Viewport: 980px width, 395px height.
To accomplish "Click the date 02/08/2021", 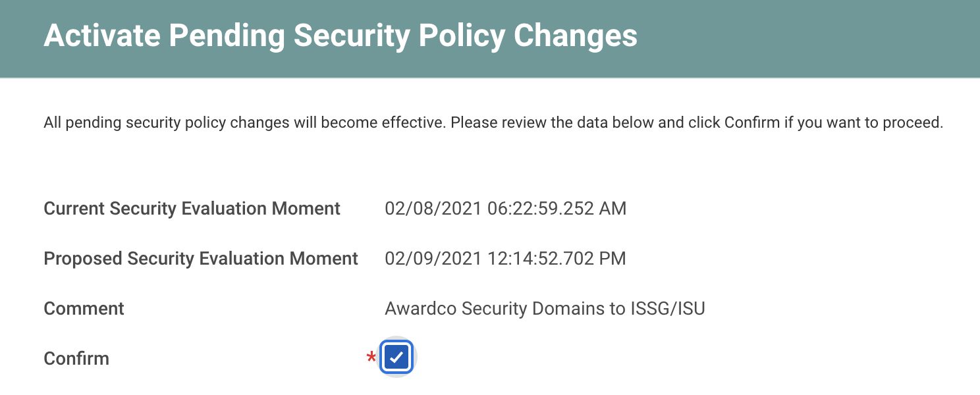I will (433, 209).
